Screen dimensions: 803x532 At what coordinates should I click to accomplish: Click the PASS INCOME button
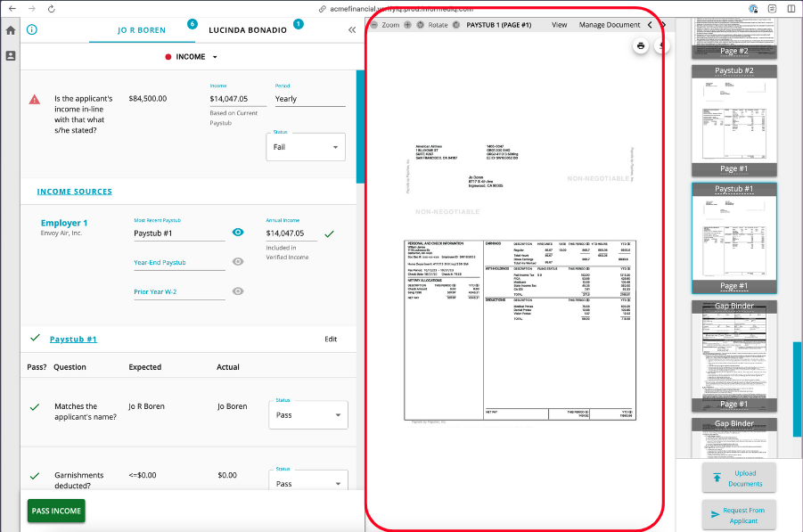click(x=55, y=512)
